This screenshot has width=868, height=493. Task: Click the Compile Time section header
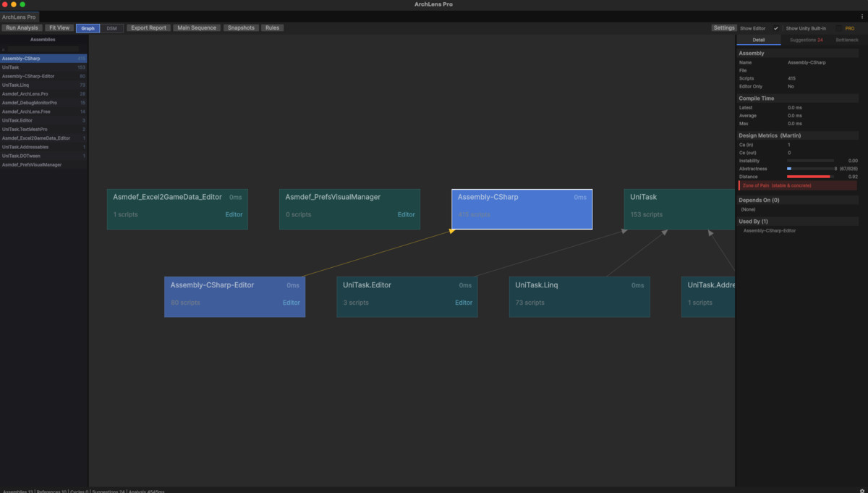tap(797, 98)
